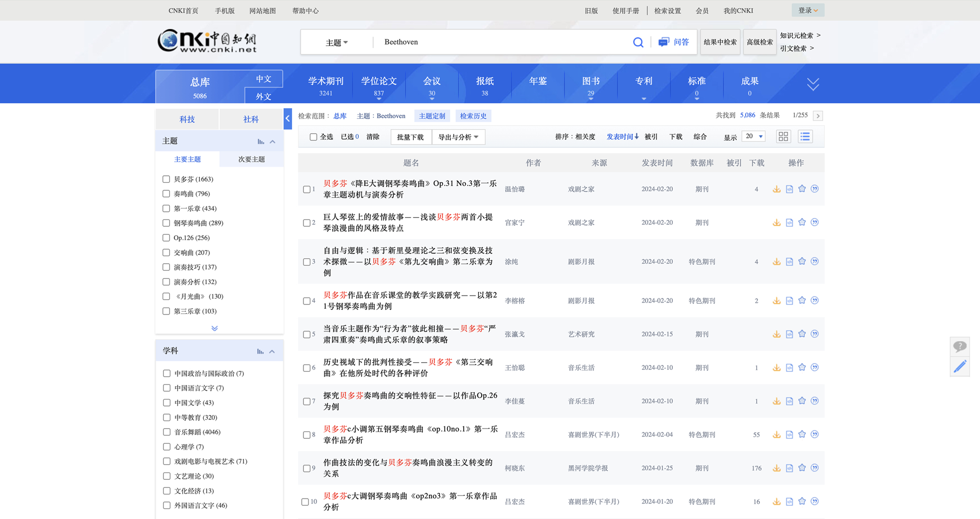Viewport: 980px width, 519px height.
Task: Click in the Beethoven search input field
Action: click(501, 42)
